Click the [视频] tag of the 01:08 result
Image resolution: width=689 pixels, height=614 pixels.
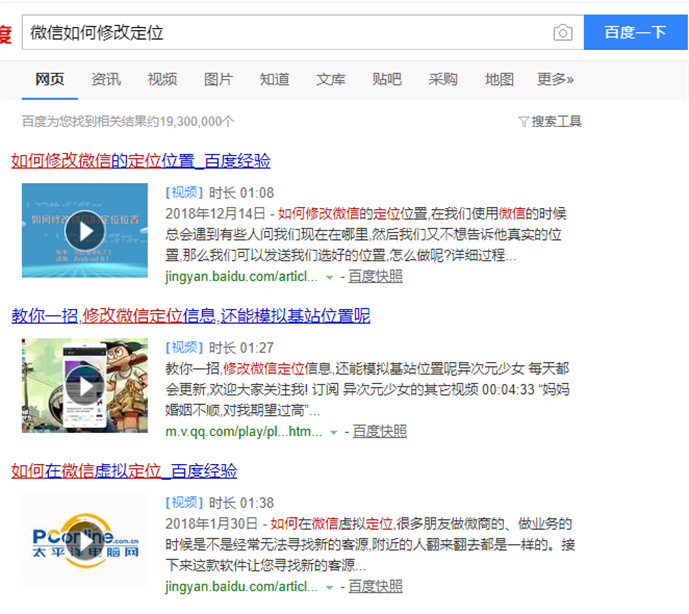(184, 193)
